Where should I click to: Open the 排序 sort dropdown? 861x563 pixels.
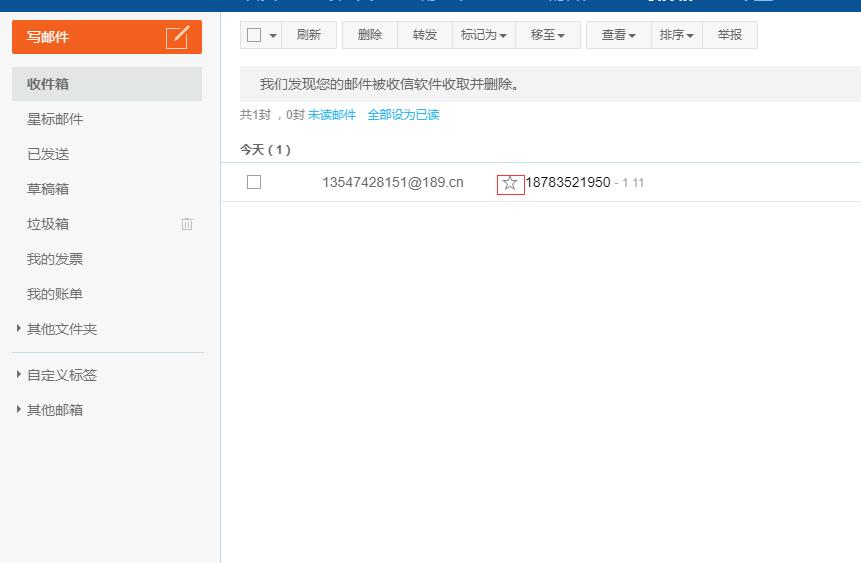coord(676,35)
